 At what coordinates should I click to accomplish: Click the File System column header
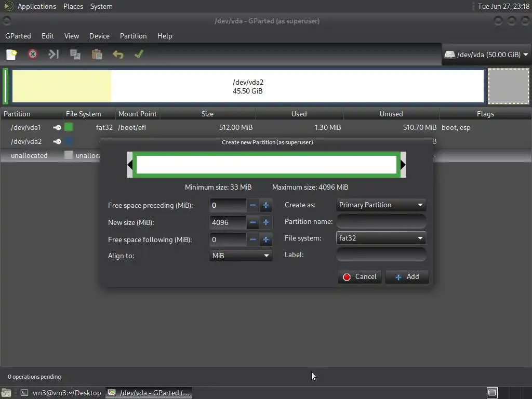coord(89,114)
